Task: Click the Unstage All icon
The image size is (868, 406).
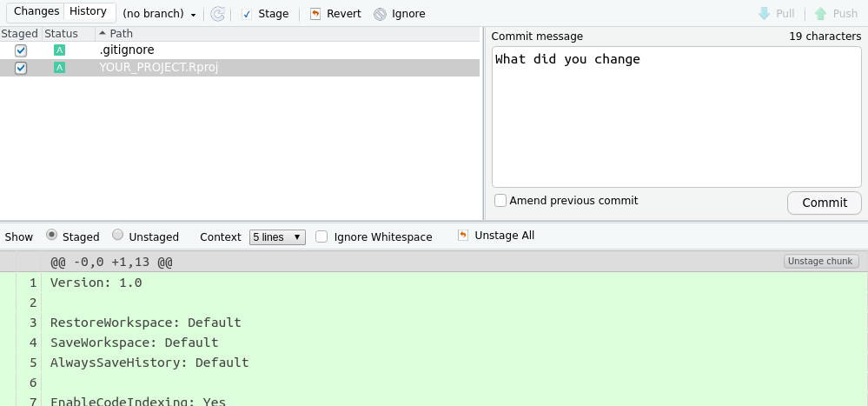Action: pyautogui.click(x=463, y=236)
